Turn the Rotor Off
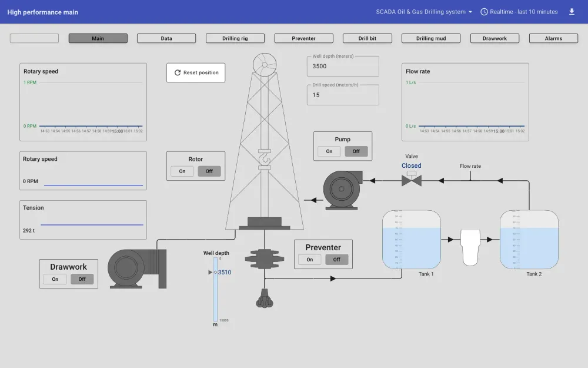This screenshot has width=588, height=368. 209,171
